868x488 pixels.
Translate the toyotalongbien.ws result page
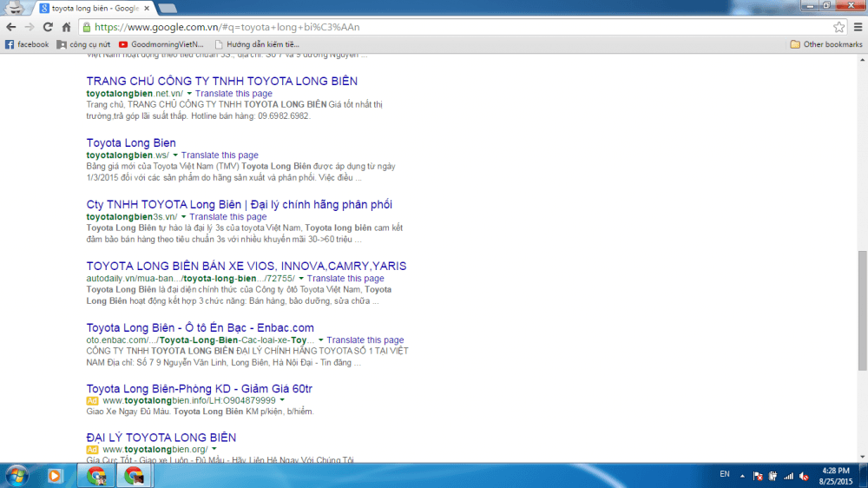coord(220,155)
